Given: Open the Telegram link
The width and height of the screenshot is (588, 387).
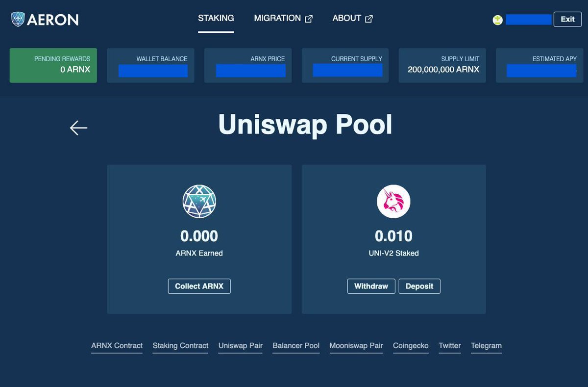Looking at the screenshot, I should click(x=486, y=346).
